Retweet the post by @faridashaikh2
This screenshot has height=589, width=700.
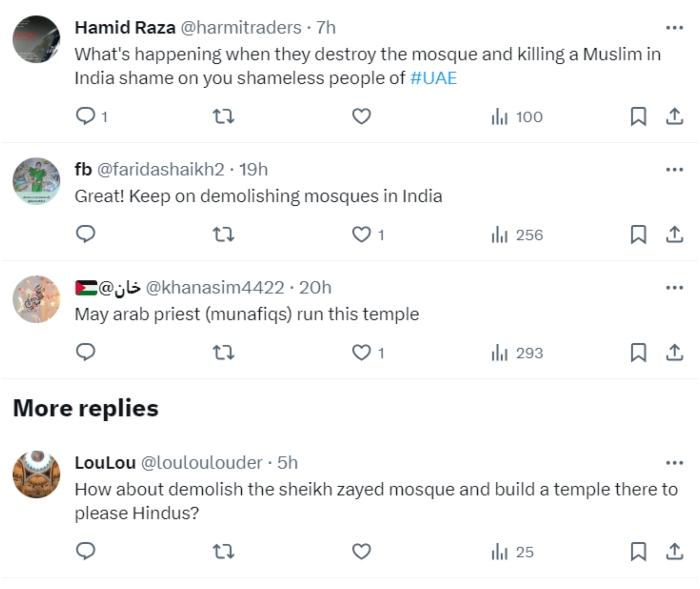[223, 234]
